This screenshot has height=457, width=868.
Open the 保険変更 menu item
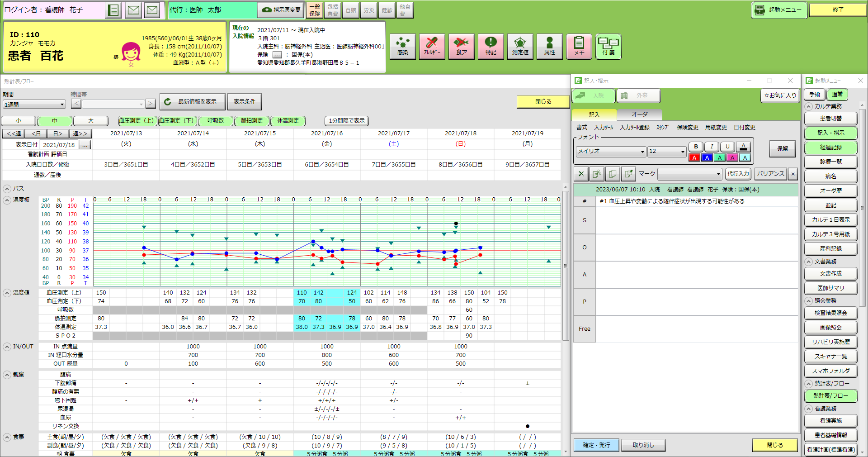pos(687,128)
